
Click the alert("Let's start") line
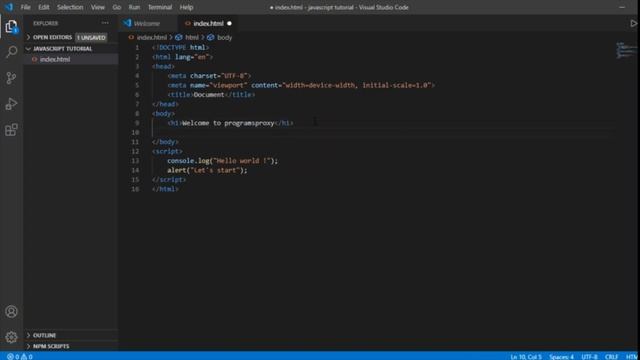(x=207, y=170)
